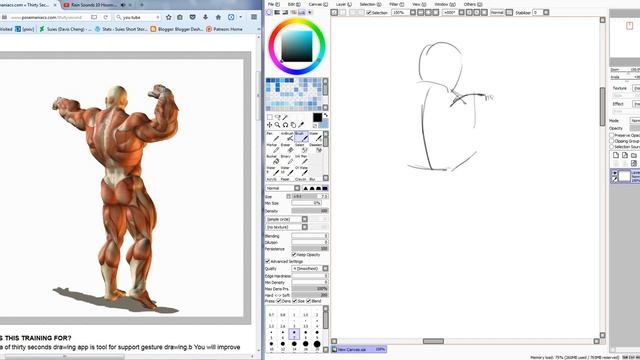Open Suies (Davis Chang) bookmark
The height and width of the screenshot is (360, 640).
(65, 29)
